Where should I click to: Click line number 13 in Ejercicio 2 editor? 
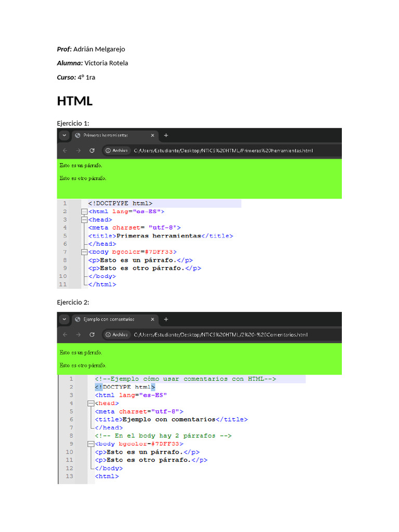tap(70, 476)
